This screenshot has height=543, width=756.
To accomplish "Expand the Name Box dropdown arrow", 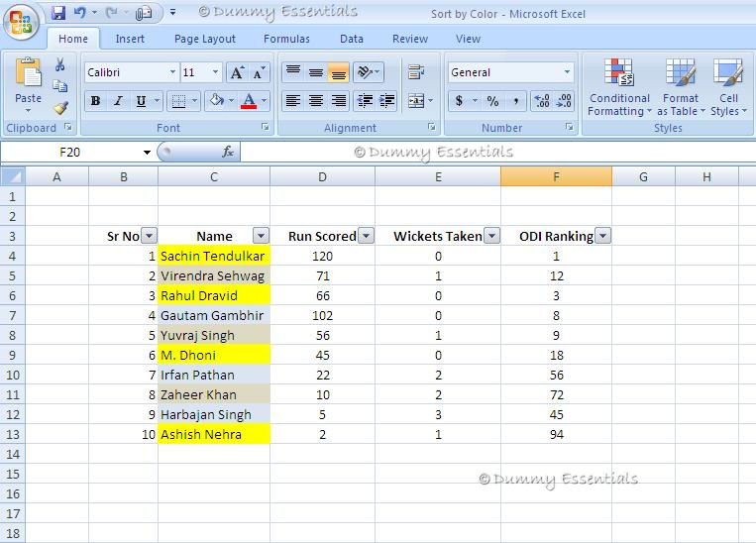I will point(147,153).
